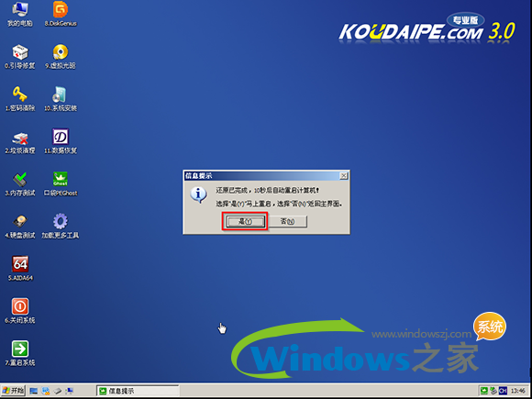Click the green Ghost tray icon
Screen dimensions: 532x399
pos(484,391)
